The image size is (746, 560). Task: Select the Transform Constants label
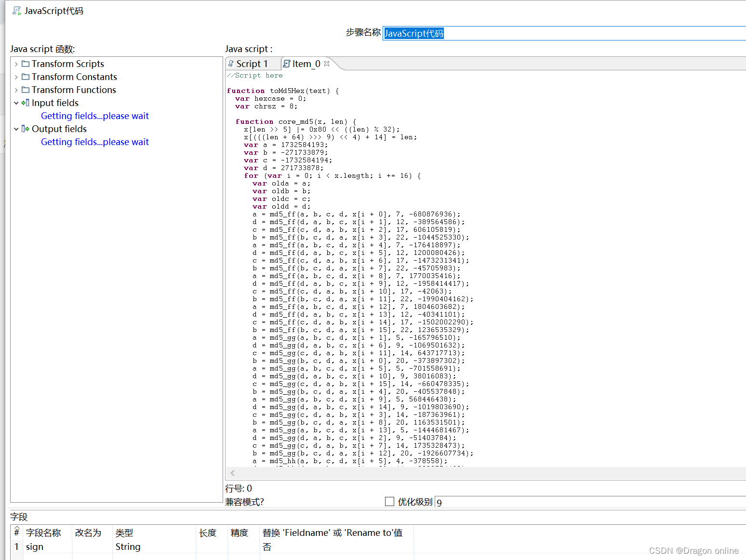click(x=74, y=77)
